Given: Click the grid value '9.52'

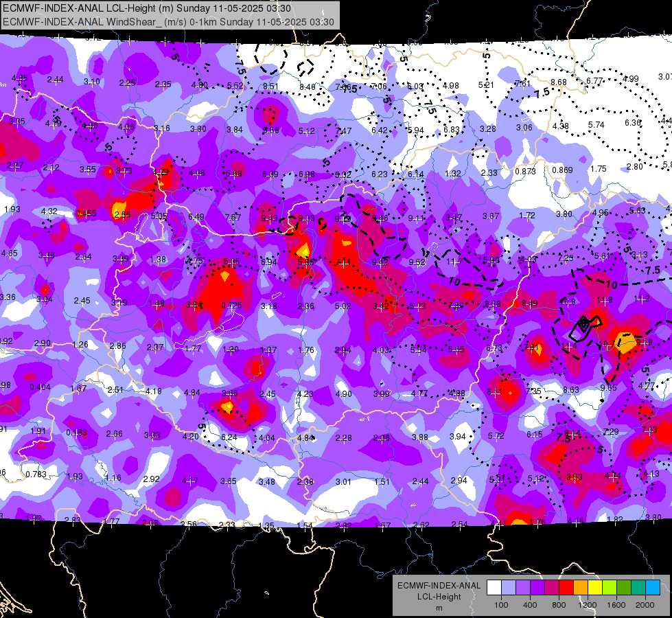Looking at the screenshot, I should click(417, 262).
